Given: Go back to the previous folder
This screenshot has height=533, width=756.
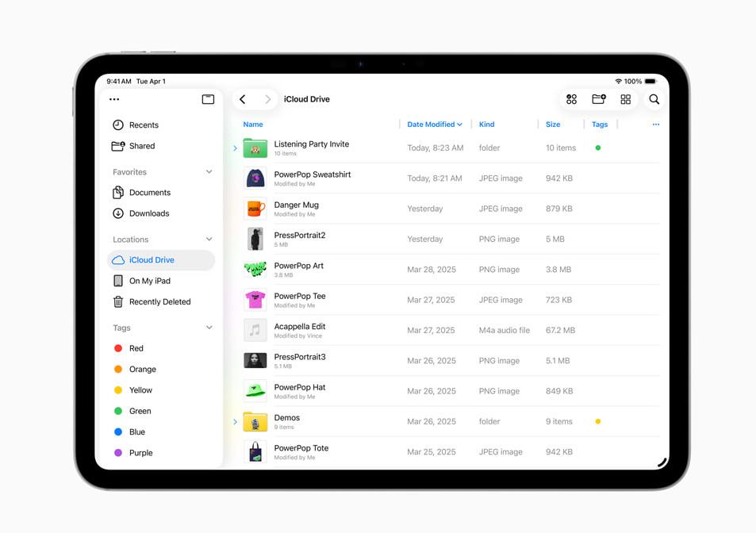Looking at the screenshot, I should 243,99.
